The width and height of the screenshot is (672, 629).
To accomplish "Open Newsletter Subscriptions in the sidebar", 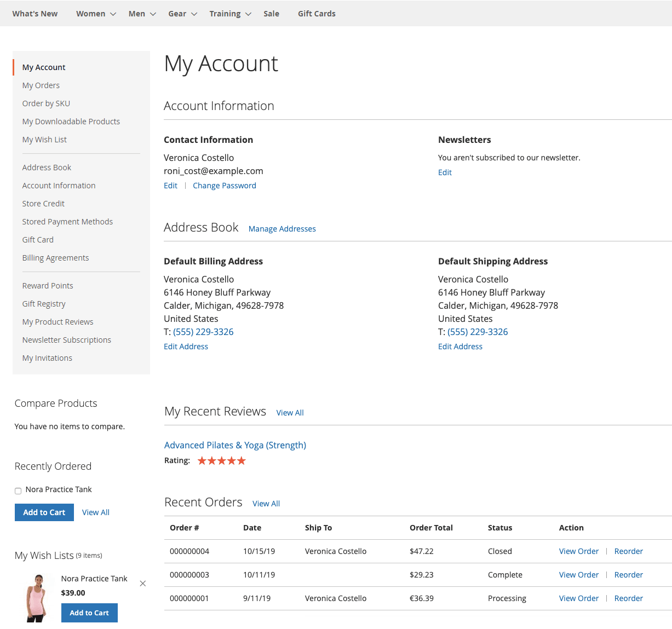I will pos(66,340).
